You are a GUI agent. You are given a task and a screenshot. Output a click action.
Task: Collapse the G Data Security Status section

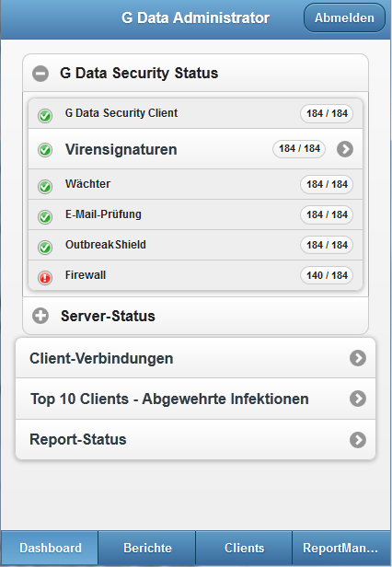40,74
